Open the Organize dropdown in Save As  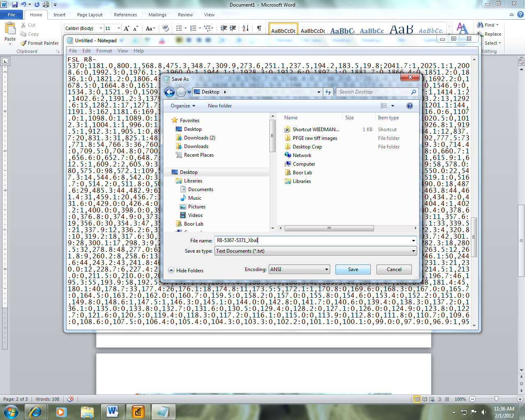(x=183, y=106)
